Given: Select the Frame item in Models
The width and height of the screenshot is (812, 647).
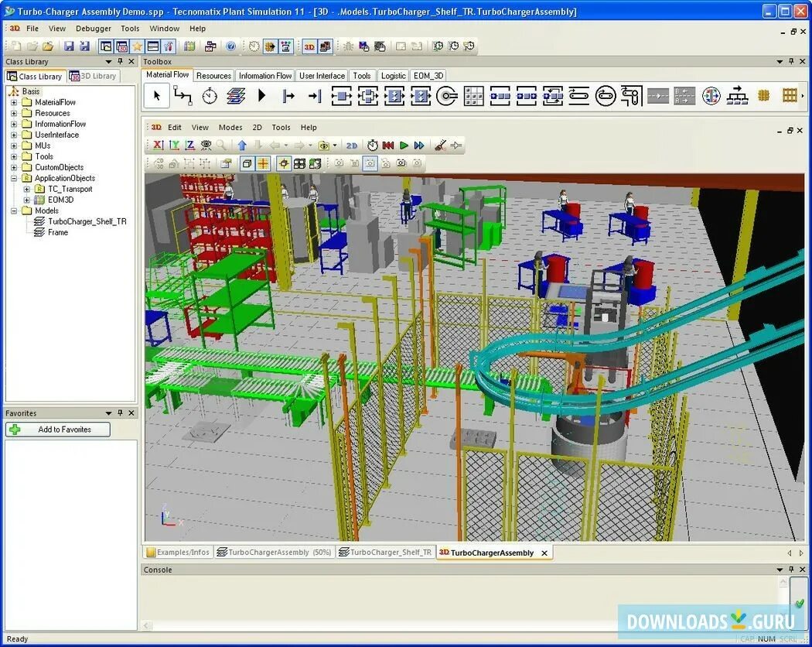Looking at the screenshot, I should pos(57,233).
